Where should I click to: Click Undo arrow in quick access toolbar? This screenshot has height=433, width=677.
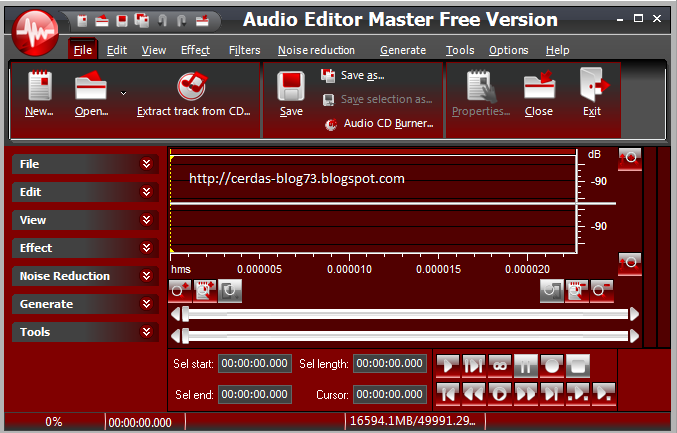(162, 20)
